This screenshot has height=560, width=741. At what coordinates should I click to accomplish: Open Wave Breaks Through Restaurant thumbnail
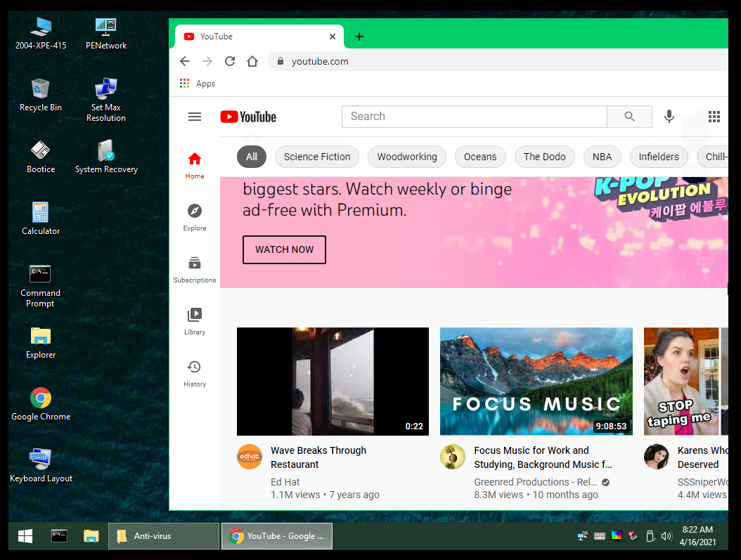point(333,382)
